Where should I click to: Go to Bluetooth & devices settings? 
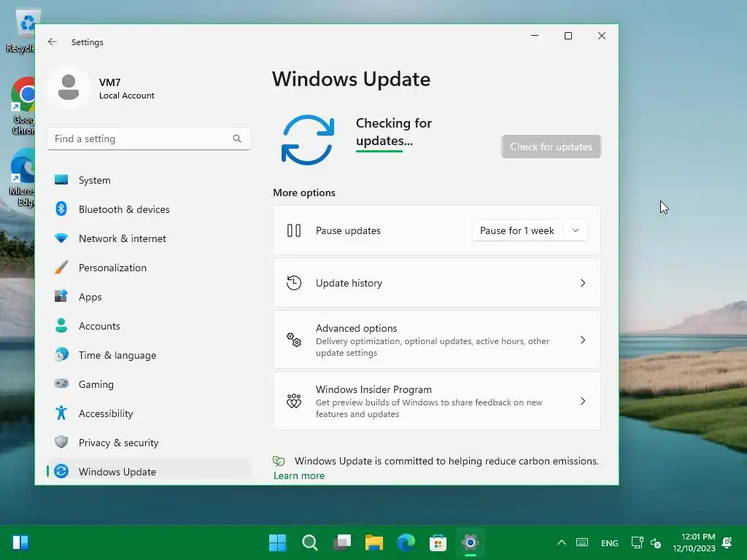[x=148, y=209]
